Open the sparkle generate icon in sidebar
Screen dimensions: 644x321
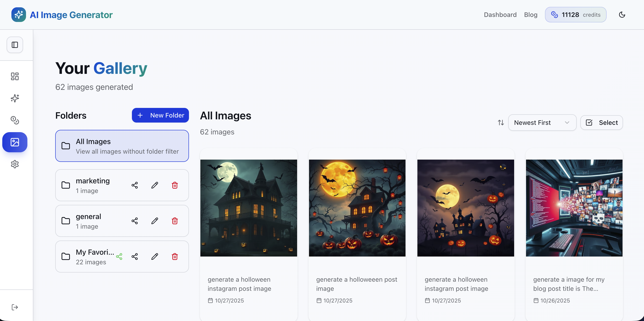tap(15, 98)
